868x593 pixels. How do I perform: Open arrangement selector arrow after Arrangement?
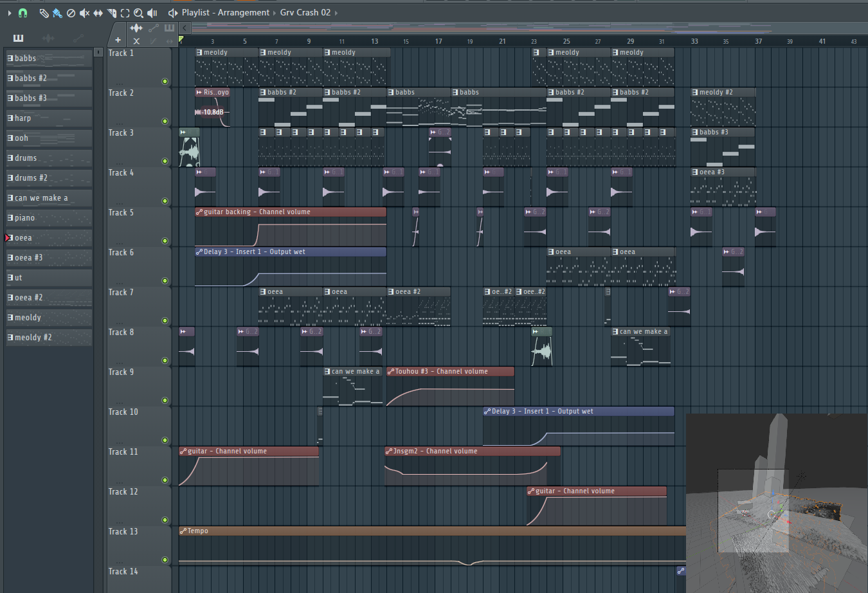275,13
